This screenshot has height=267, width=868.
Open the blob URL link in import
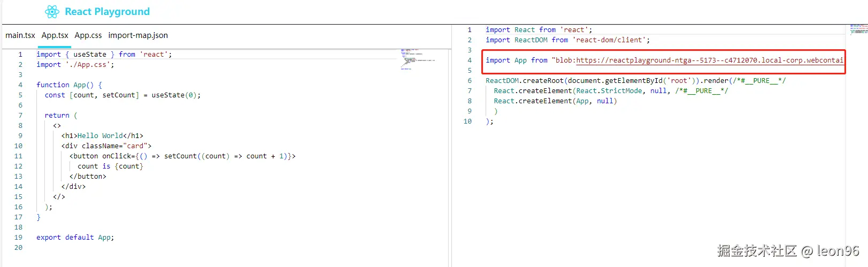[x=710, y=60]
